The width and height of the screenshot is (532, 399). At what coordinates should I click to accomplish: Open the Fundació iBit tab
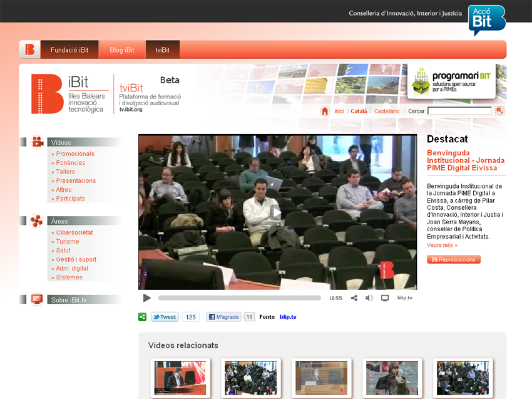tap(69, 50)
